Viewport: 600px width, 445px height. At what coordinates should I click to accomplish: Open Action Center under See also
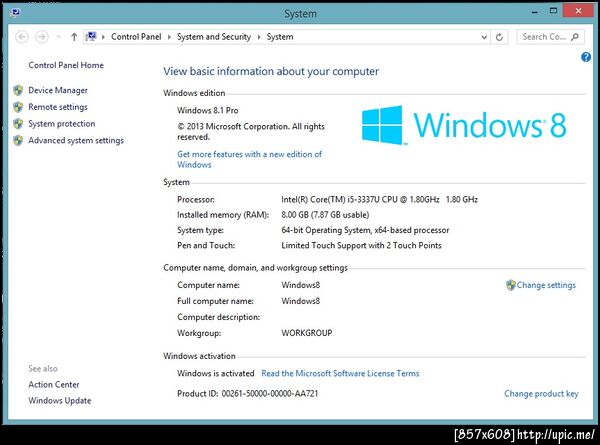(x=54, y=385)
